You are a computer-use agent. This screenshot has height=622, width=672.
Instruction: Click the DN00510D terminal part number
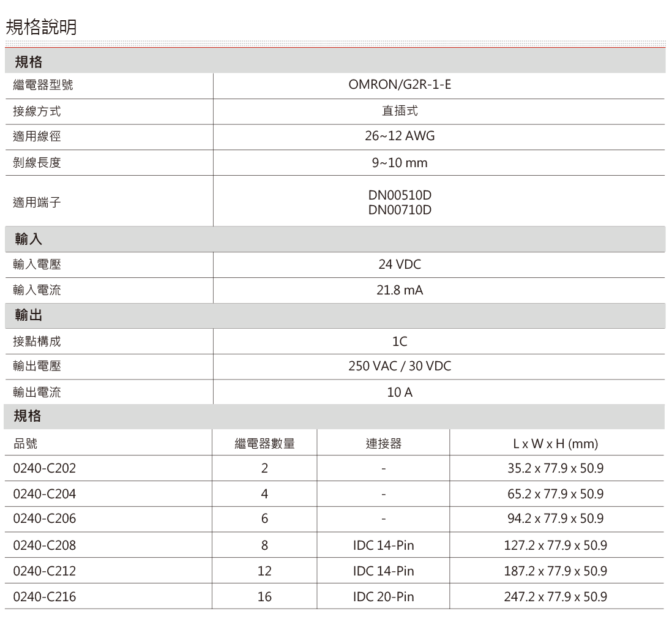(x=401, y=195)
